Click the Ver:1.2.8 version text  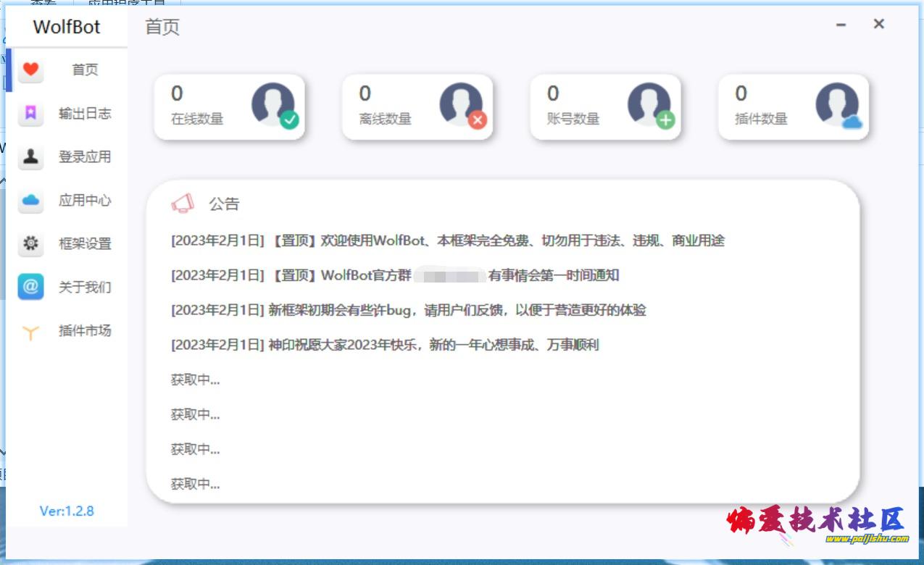coord(67,511)
